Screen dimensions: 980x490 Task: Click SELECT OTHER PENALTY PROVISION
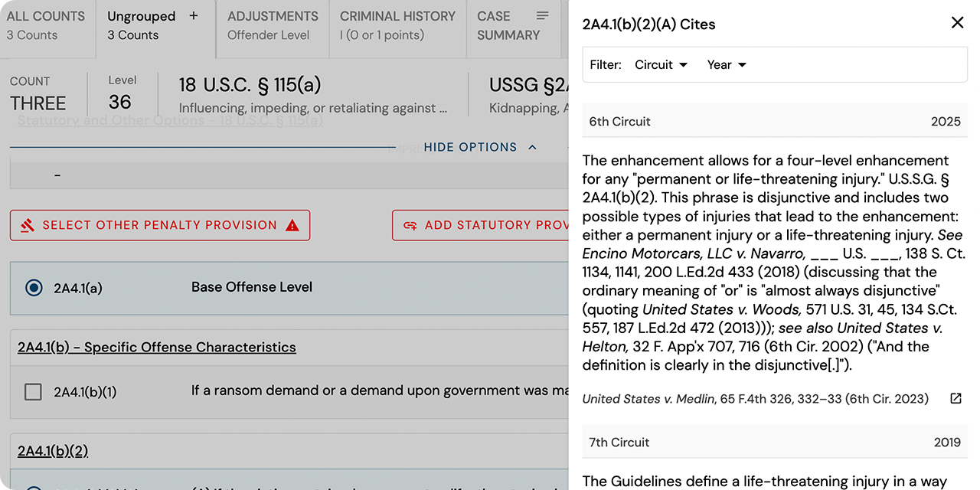tap(159, 225)
